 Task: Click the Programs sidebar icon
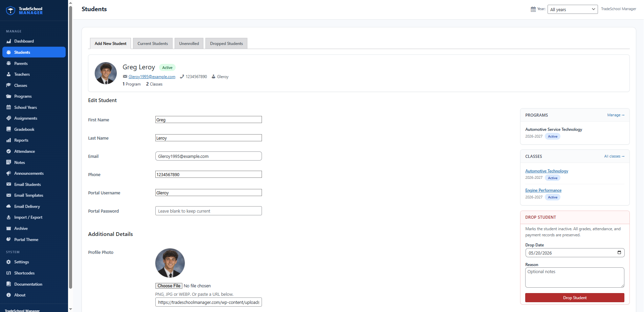pos(9,96)
